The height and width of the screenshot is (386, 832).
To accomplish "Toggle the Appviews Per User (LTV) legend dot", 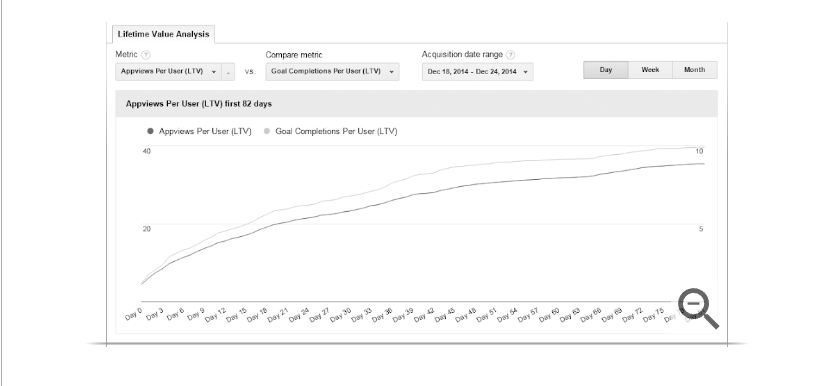I will [x=150, y=131].
